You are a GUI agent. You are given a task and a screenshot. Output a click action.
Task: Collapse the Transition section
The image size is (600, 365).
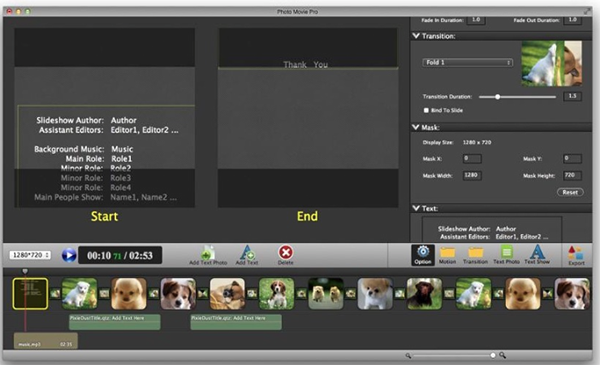416,36
